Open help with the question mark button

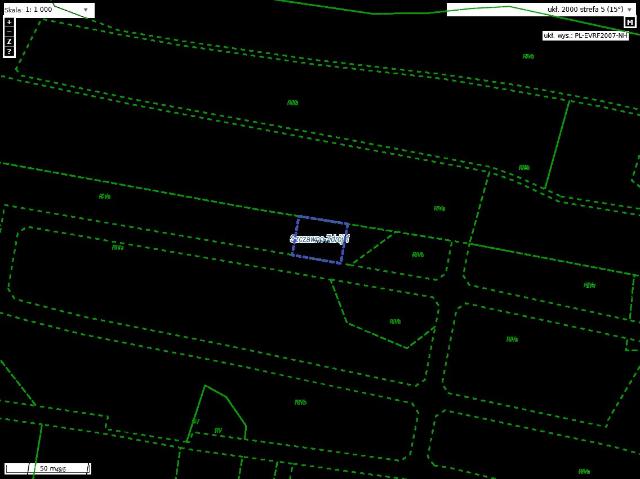click(x=9, y=51)
